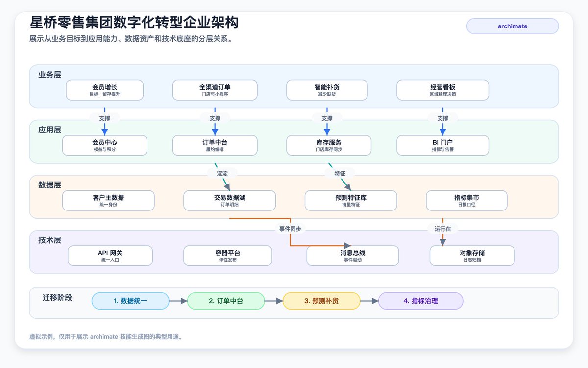The image size is (588, 368).
Task: Select the 库存服务 node
Action: (329, 145)
